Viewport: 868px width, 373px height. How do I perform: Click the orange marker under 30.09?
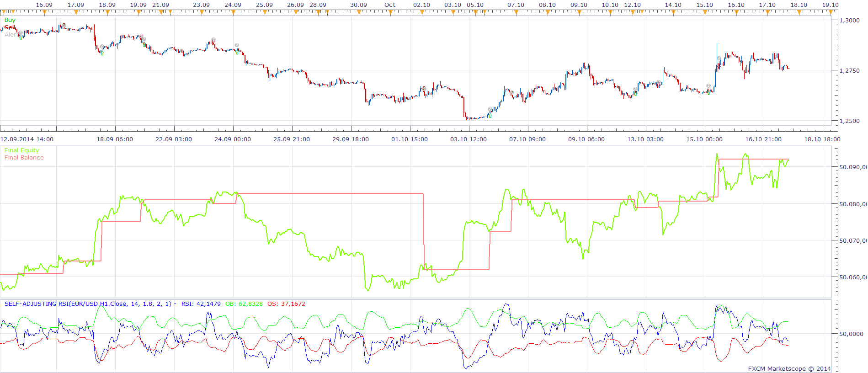359,12
